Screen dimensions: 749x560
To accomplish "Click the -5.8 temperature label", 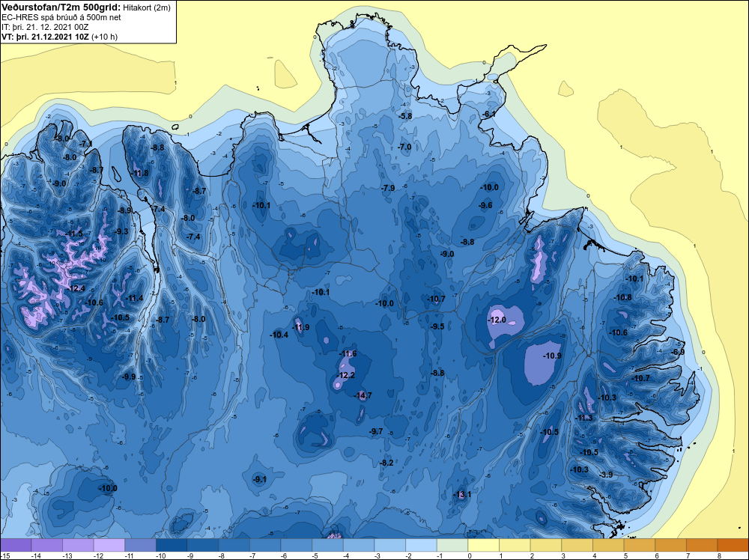I will click(x=405, y=116).
